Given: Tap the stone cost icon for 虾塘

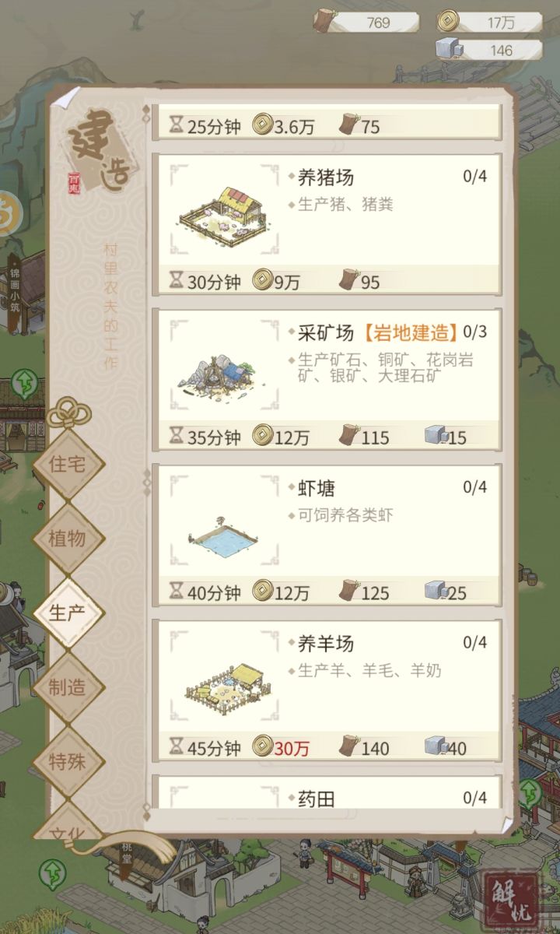Looking at the screenshot, I should (x=436, y=592).
